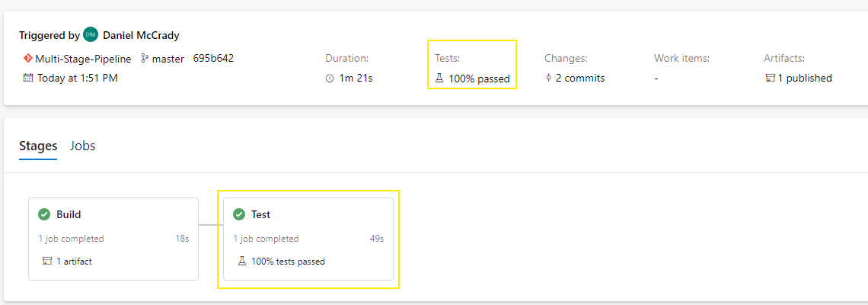Click the DM user avatar icon

coord(91,34)
